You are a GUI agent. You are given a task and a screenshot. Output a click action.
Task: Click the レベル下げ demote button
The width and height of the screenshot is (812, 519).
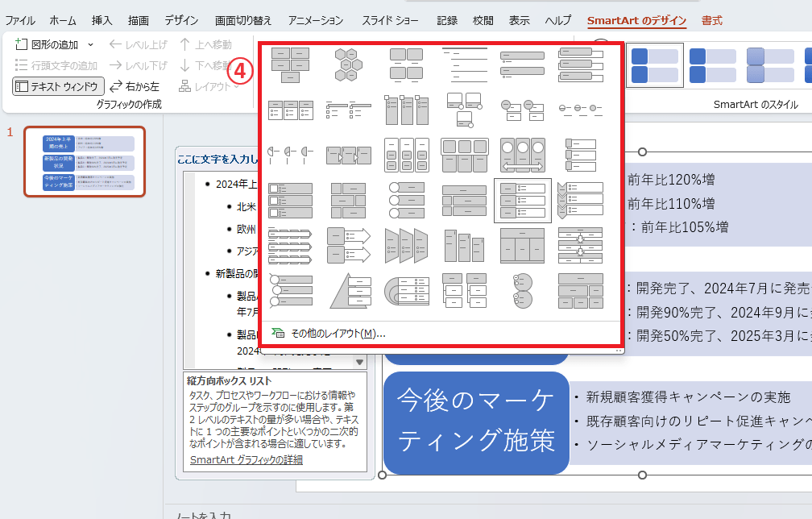pyautogui.click(x=139, y=66)
